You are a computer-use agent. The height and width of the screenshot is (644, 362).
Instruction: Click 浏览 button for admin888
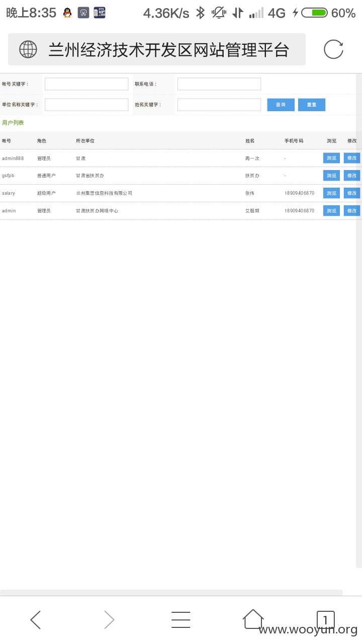[331, 158]
